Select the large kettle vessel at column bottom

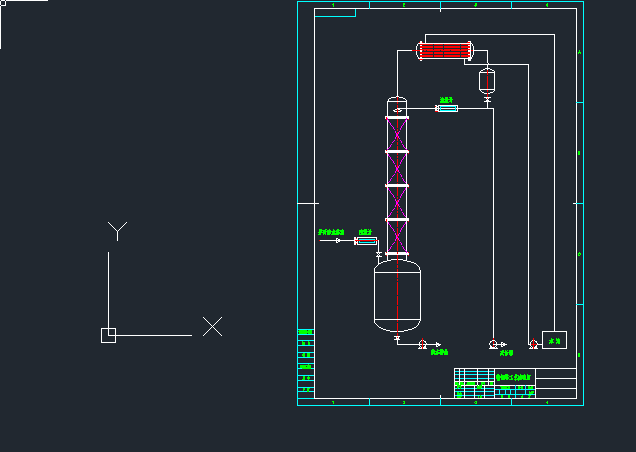point(397,295)
